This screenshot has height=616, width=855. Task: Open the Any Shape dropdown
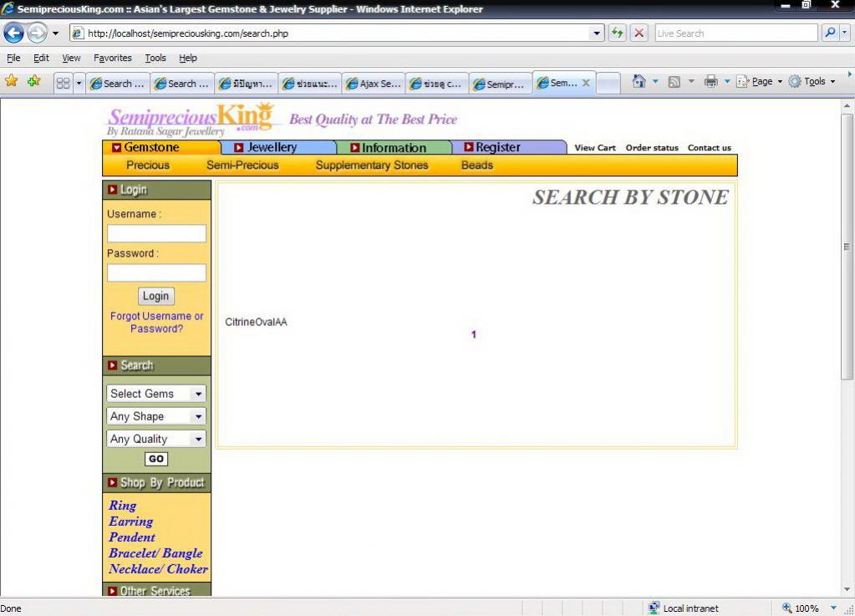[x=156, y=416]
